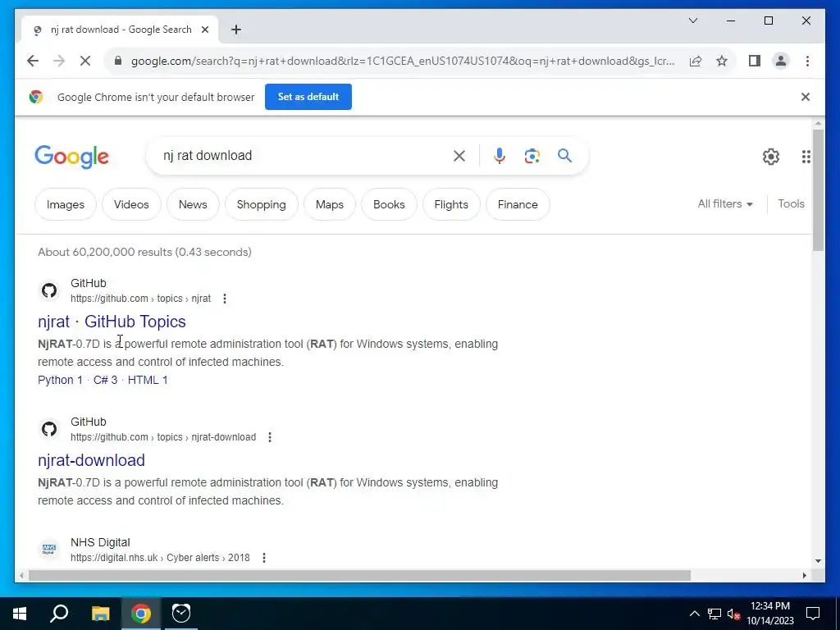Open the Google apps grid
Viewport: 840px width, 630px height.
pyautogui.click(x=806, y=157)
